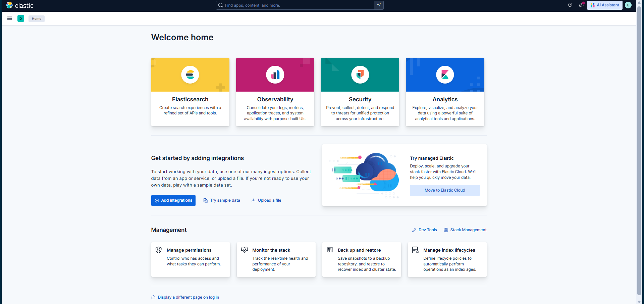644x304 pixels.
Task: Launch the AI Assistant
Action: [604, 5]
